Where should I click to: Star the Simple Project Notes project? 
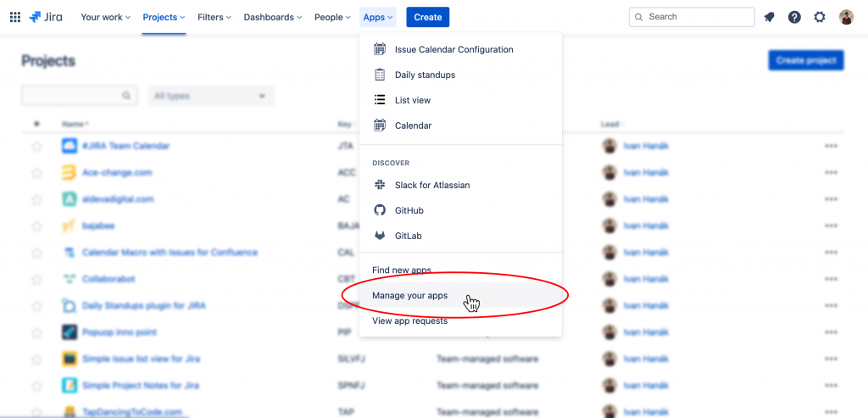(36, 385)
